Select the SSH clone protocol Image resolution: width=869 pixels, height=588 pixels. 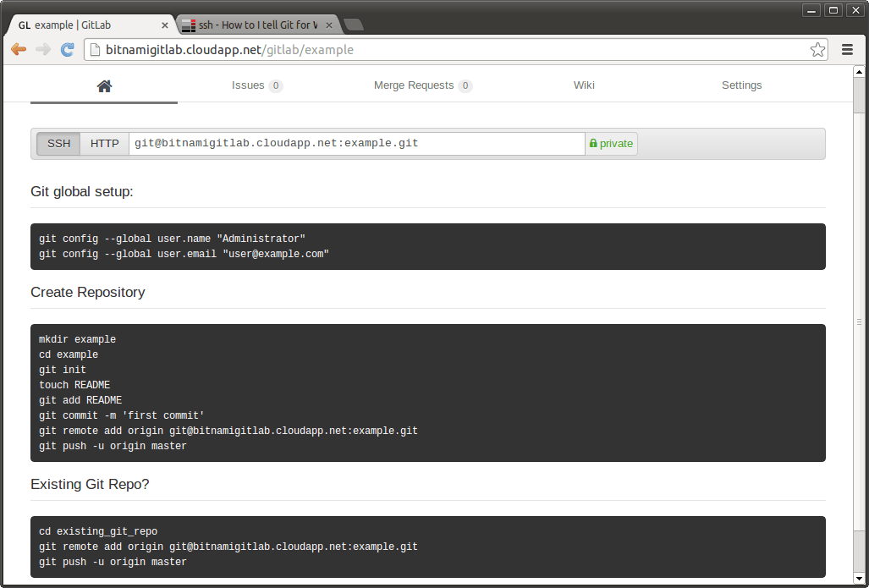[x=58, y=143]
